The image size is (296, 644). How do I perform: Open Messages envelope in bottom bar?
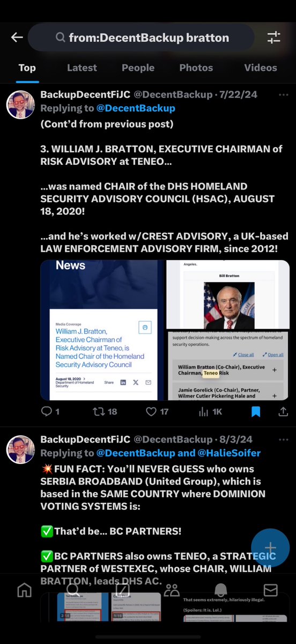271,590
